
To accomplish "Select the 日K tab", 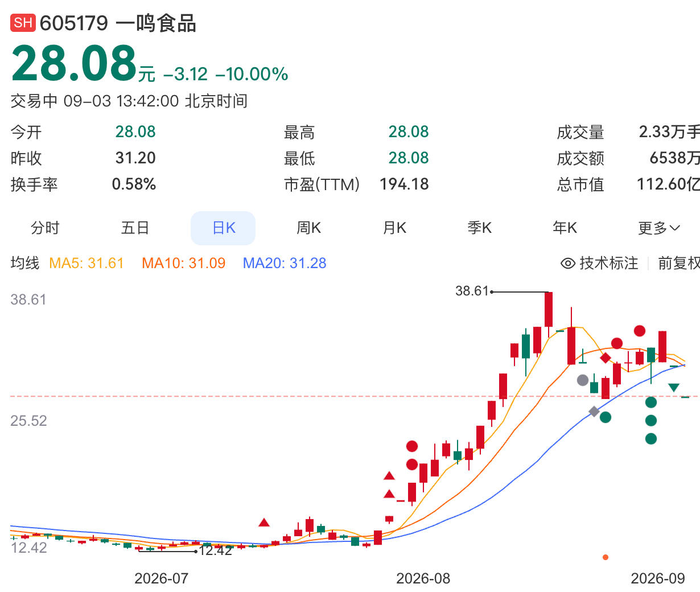I will [223, 228].
